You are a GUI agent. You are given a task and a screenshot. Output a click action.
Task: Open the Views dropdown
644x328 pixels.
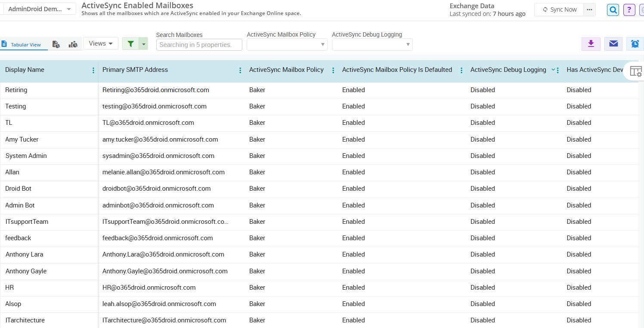tap(100, 43)
